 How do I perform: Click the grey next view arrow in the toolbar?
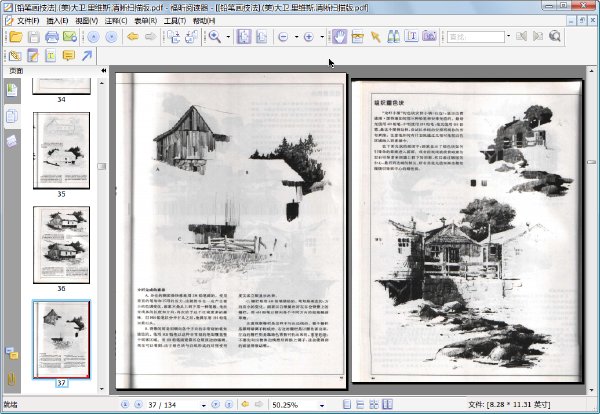(150, 37)
